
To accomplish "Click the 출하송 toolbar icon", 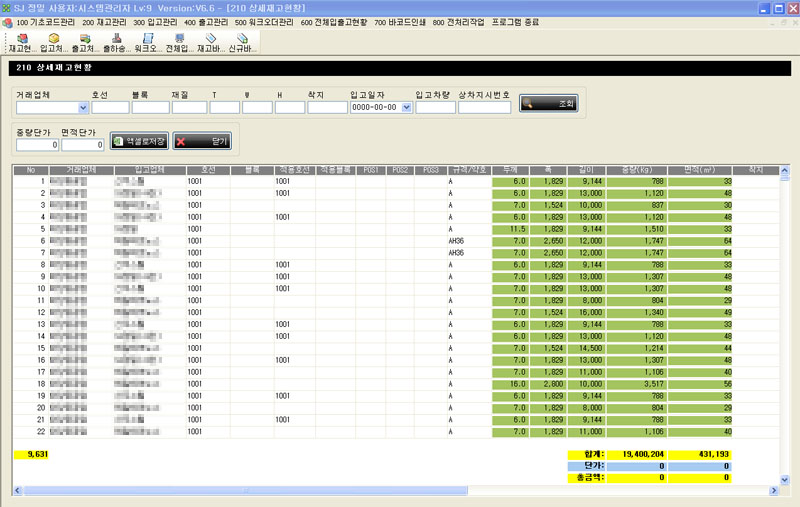I will pos(116,42).
